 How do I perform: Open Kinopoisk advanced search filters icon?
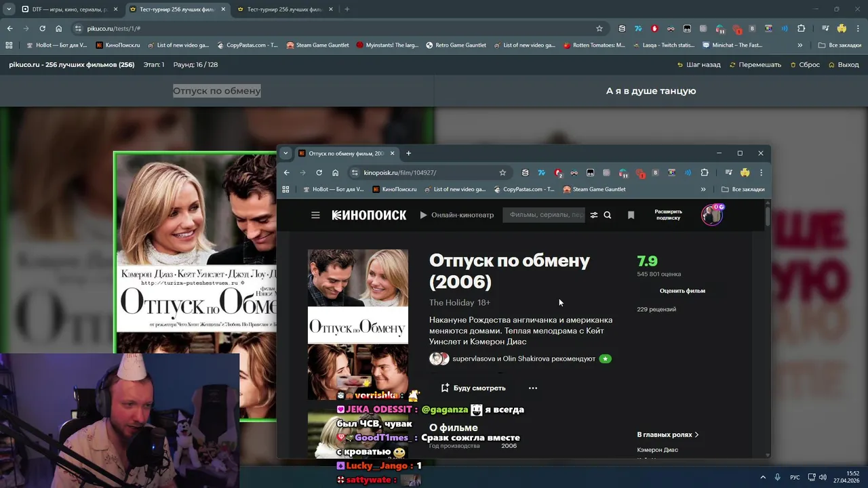[x=594, y=215]
